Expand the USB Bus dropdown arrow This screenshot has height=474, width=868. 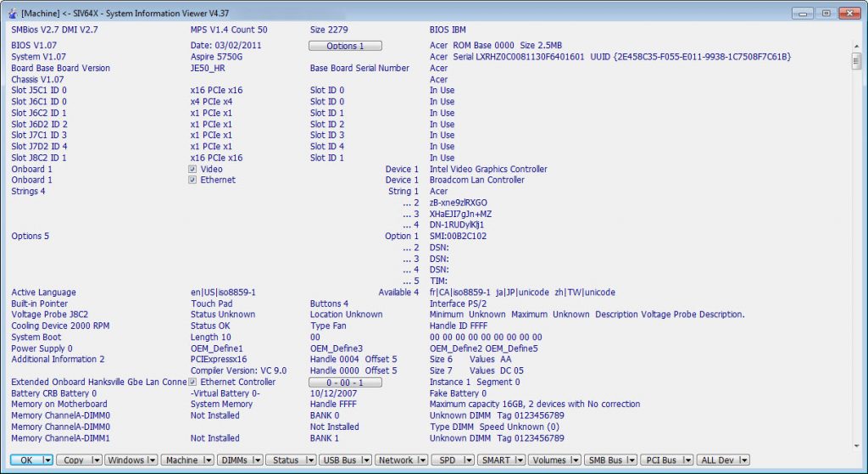click(366, 460)
